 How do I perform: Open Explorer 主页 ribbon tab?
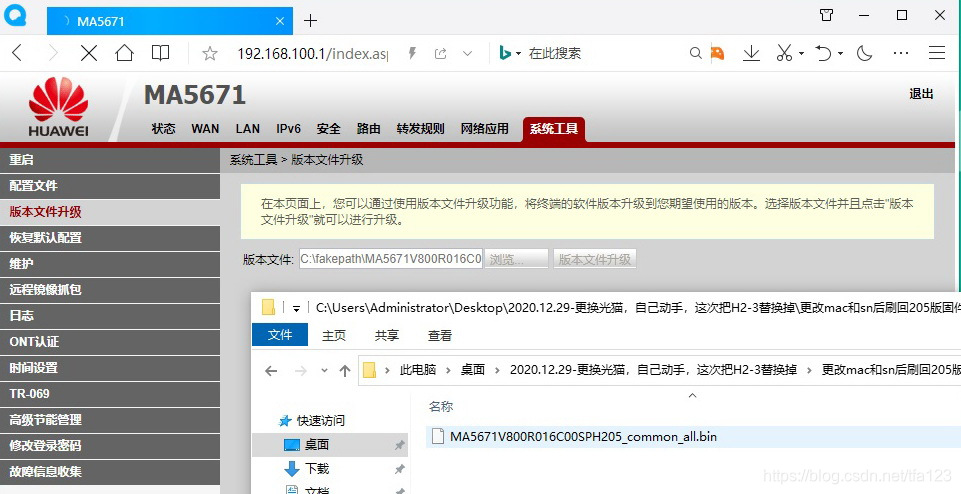[x=334, y=335]
